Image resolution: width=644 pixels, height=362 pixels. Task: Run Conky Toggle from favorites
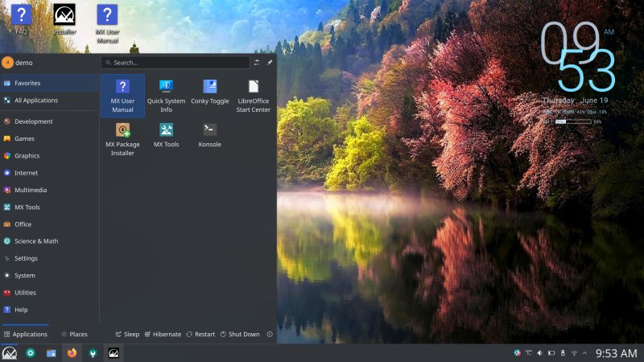209,92
